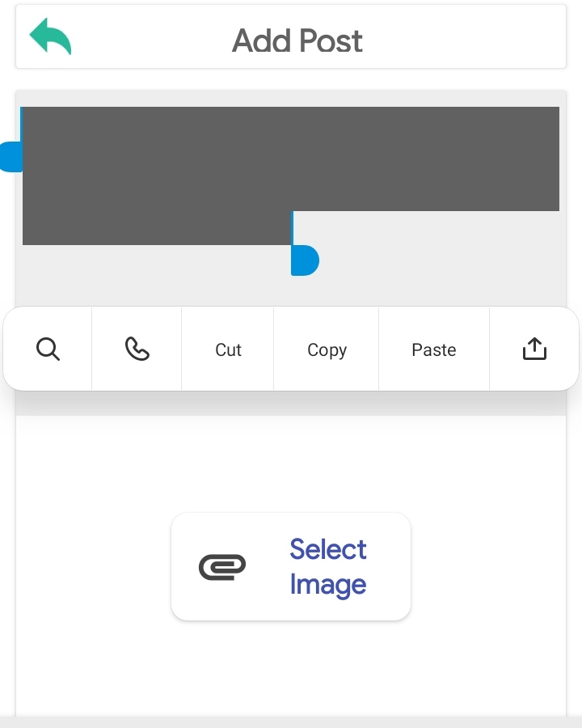This screenshot has height=728, width=582.
Task: Tap the post field strip below the toolbar
Action: [x=291, y=404]
